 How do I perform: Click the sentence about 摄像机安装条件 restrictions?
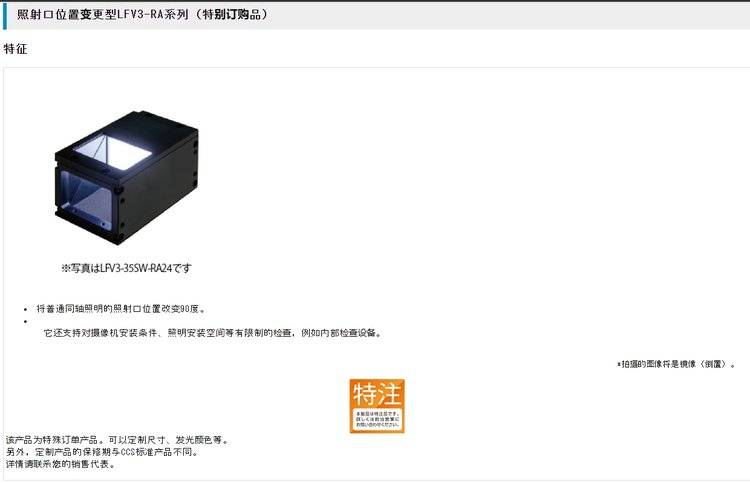213,333
